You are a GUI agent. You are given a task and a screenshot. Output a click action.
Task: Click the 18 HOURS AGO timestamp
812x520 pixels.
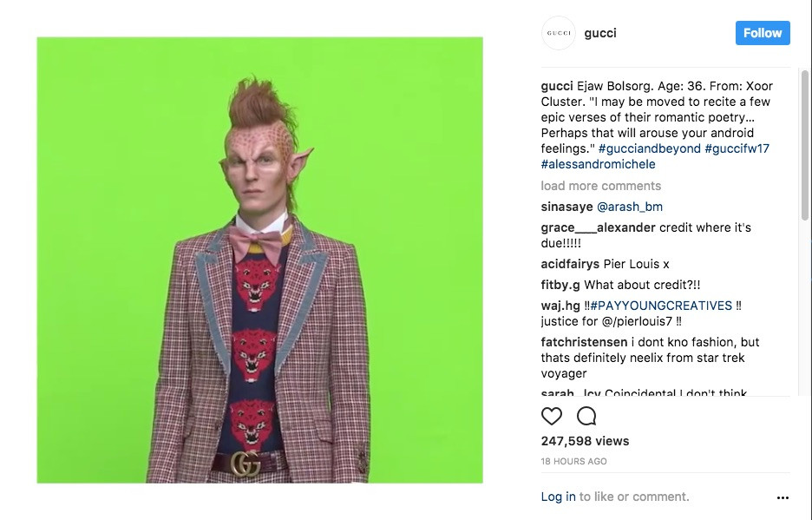point(573,462)
